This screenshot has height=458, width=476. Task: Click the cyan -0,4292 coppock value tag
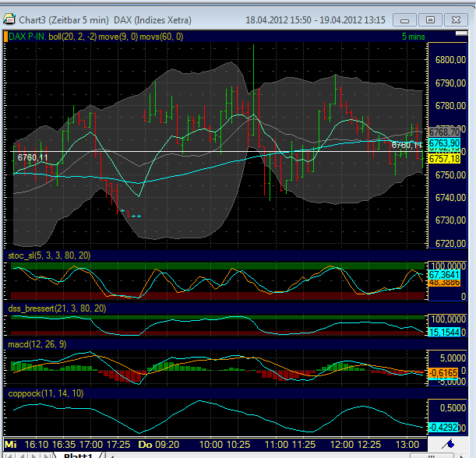pyautogui.click(x=443, y=428)
